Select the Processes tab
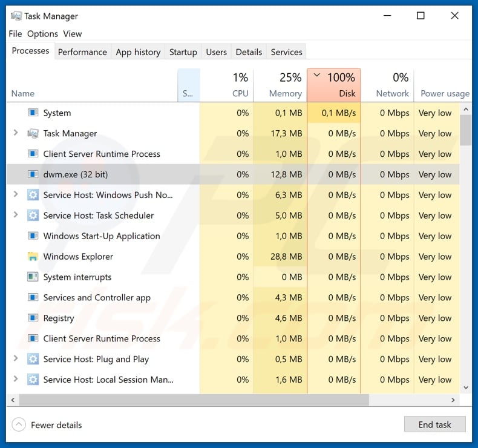This screenshot has width=478, height=448. tap(30, 51)
